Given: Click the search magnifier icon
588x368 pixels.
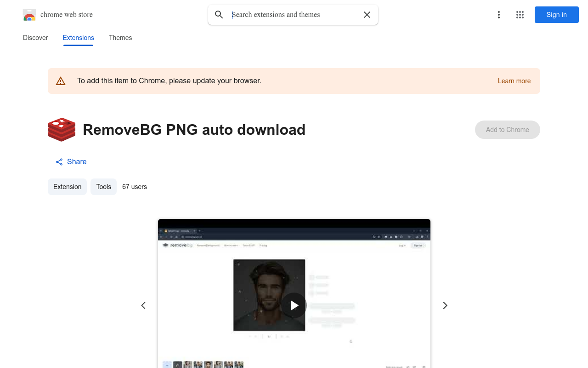Looking at the screenshot, I should [x=219, y=15].
